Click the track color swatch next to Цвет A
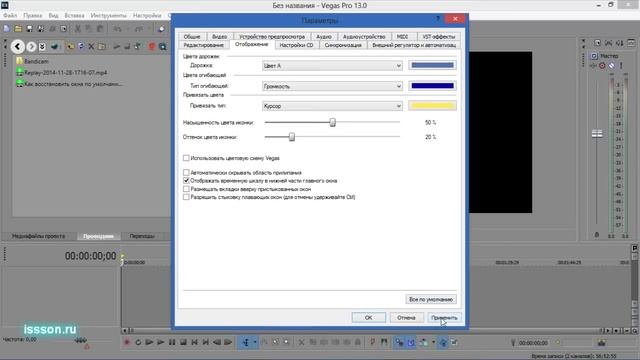 433,65
